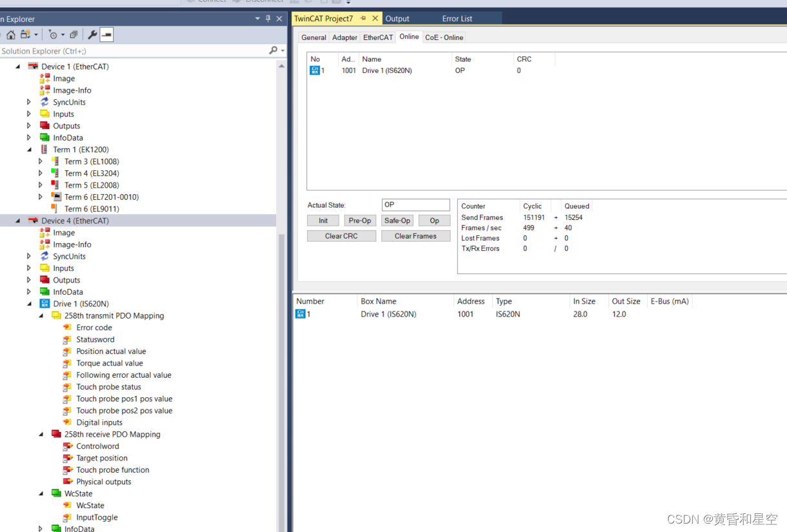Click the Statusword variable icon
The width and height of the screenshot is (787, 532).
tap(67, 339)
